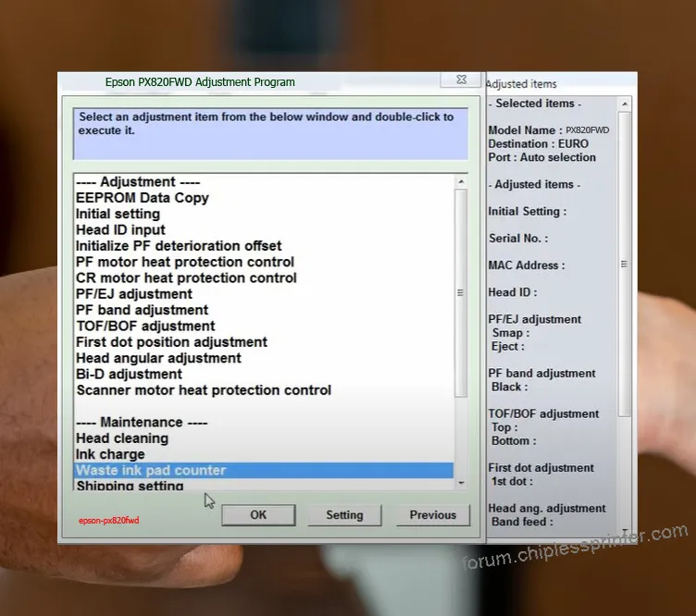Select Initial setting list item

(118, 214)
